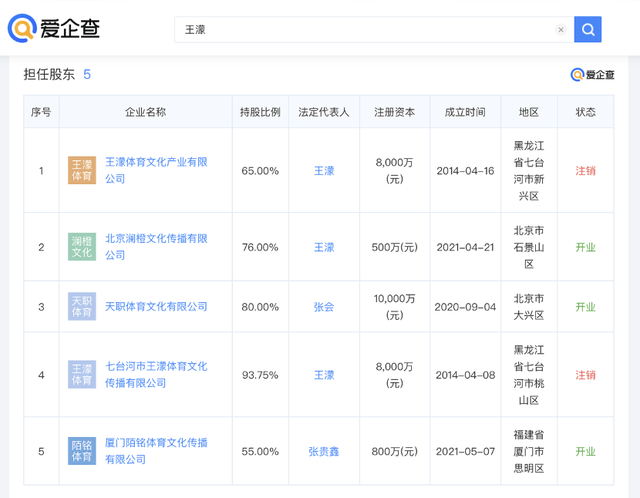Select the 2014-04-08 founding date

pyautogui.click(x=465, y=375)
